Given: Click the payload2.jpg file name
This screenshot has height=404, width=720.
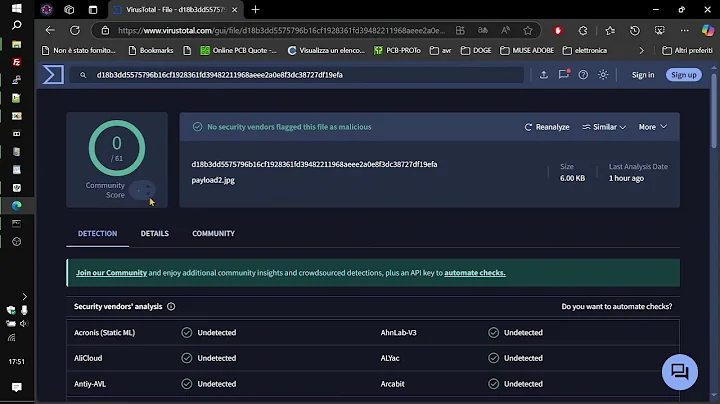Looking at the screenshot, I should (x=213, y=180).
